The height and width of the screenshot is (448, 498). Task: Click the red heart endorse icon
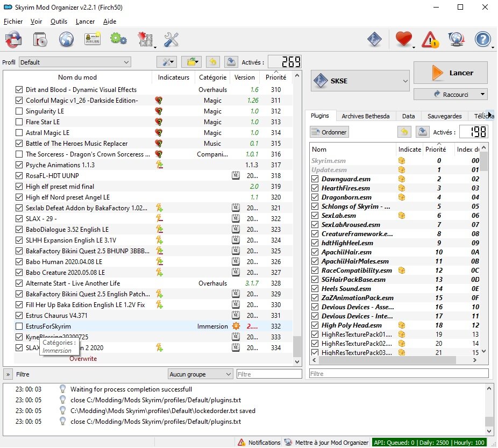coord(403,39)
